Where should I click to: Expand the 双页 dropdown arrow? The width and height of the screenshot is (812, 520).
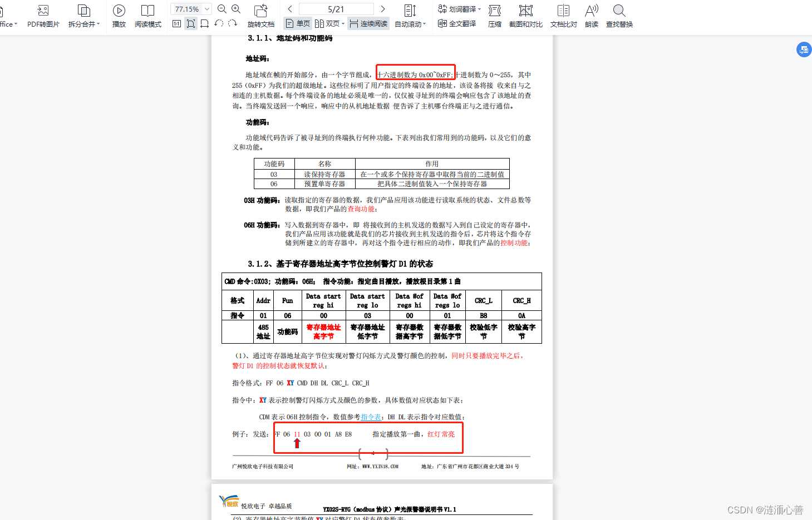point(343,24)
